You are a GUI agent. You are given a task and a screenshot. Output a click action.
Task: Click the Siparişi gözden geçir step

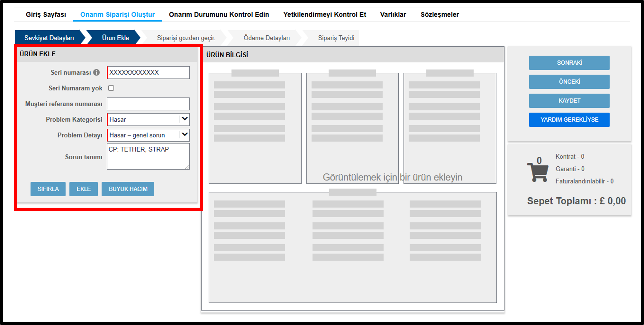186,38
